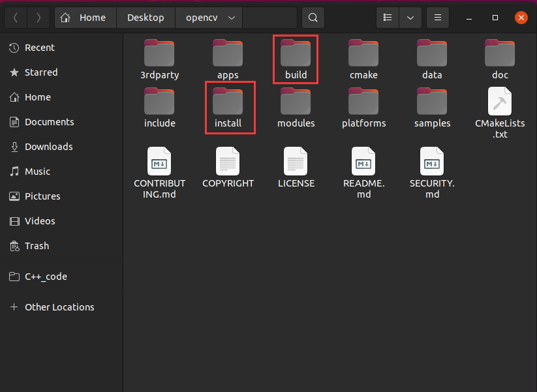Image resolution: width=537 pixels, height=392 pixels.
Task: Open Pictures in the sidebar
Action: [61, 196]
